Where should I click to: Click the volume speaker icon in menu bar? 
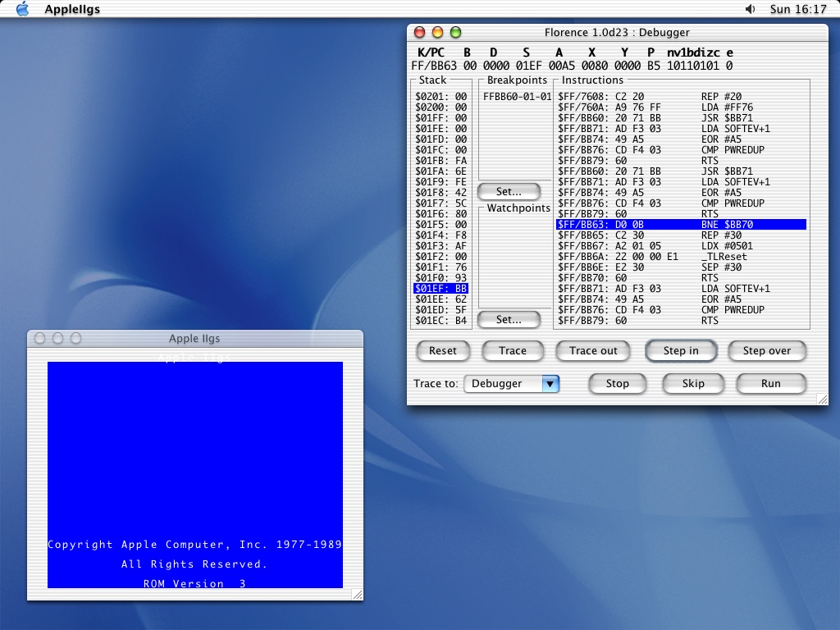[x=750, y=9]
